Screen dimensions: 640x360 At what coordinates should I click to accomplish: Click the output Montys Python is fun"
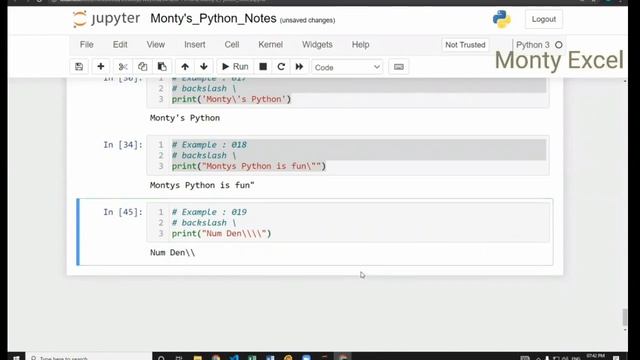point(202,185)
